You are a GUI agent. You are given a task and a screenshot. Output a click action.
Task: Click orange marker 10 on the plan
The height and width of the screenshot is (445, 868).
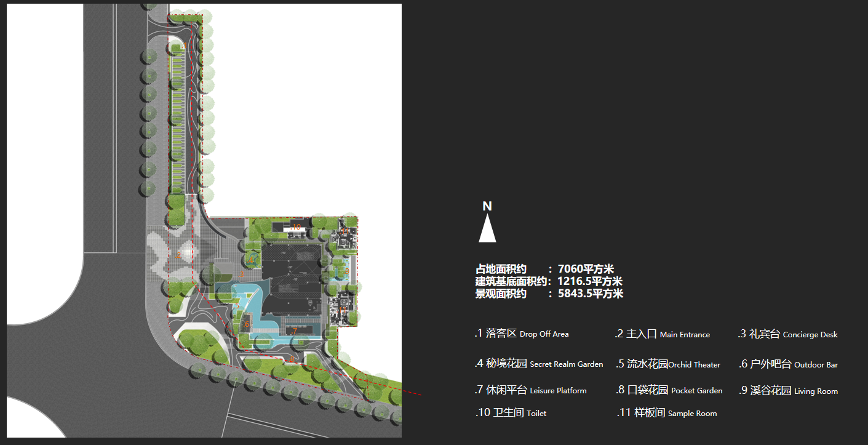coord(296,227)
